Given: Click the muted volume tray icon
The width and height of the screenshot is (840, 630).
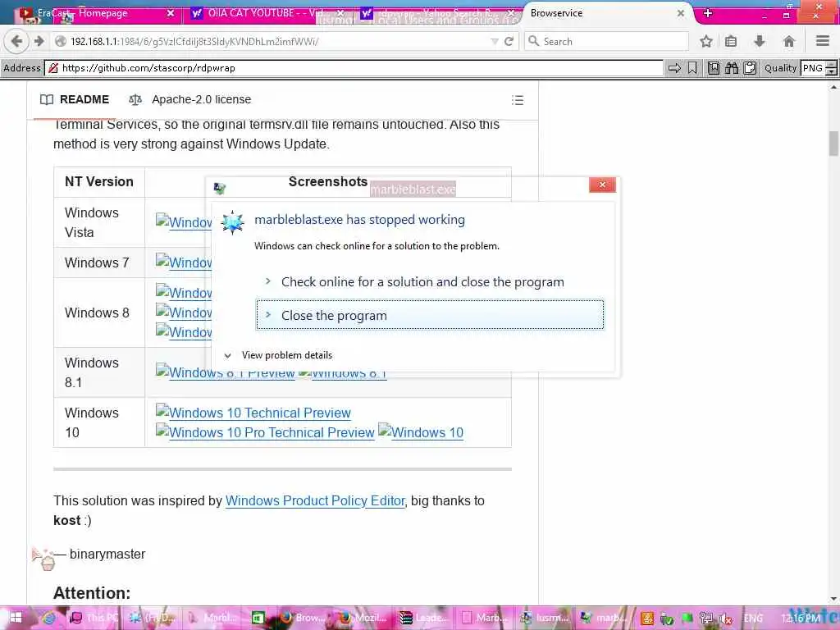Looking at the screenshot, I should pyautogui.click(x=726, y=619).
